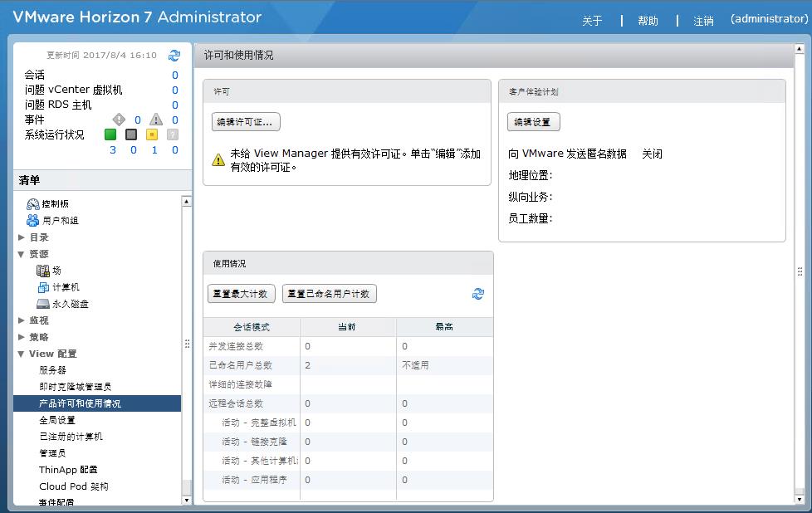Open the 关于 item in the top bar
This screenshot has width=812, height=513.
[x=591, y=21]
